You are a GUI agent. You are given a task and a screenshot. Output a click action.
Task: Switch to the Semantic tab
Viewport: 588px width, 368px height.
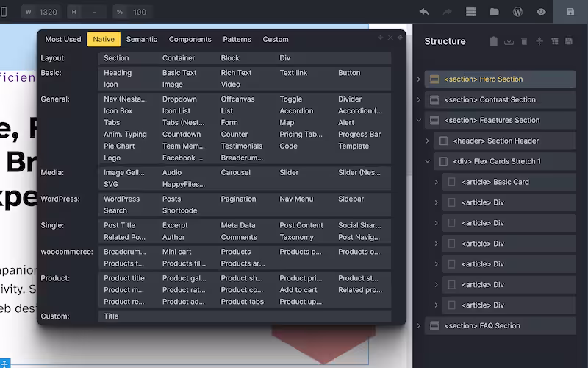coord(141,40)
